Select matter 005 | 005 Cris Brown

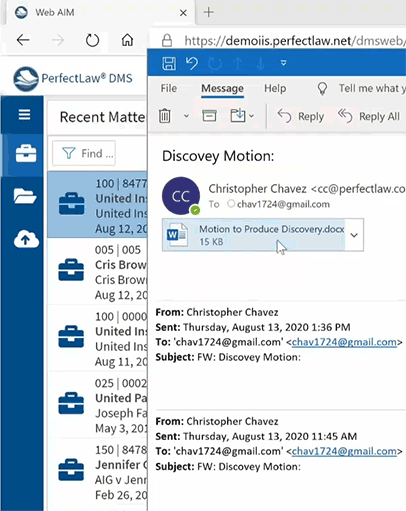(x=97, y=271)
